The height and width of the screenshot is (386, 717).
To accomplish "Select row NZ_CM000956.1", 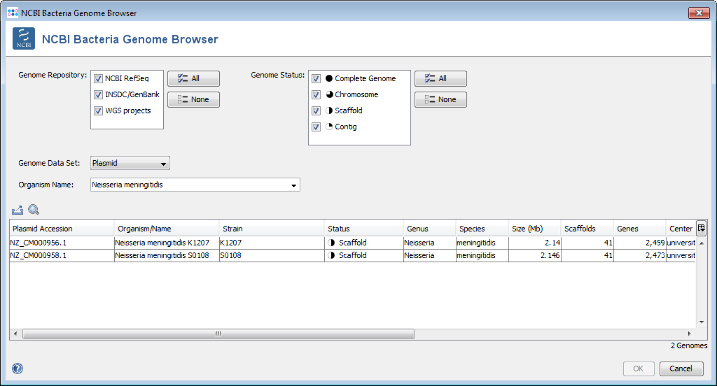I will tap(352, 242).
